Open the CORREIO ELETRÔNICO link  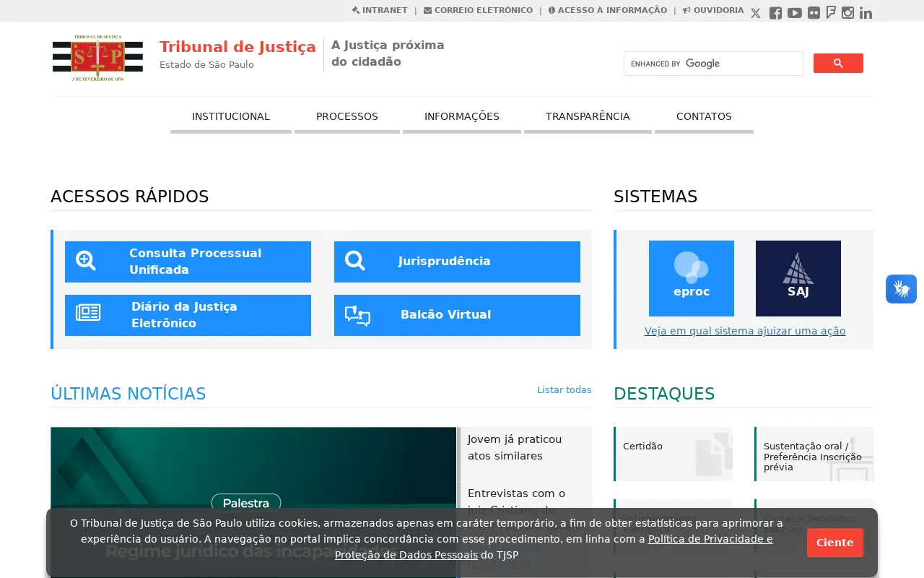click(x=478, y=10)
